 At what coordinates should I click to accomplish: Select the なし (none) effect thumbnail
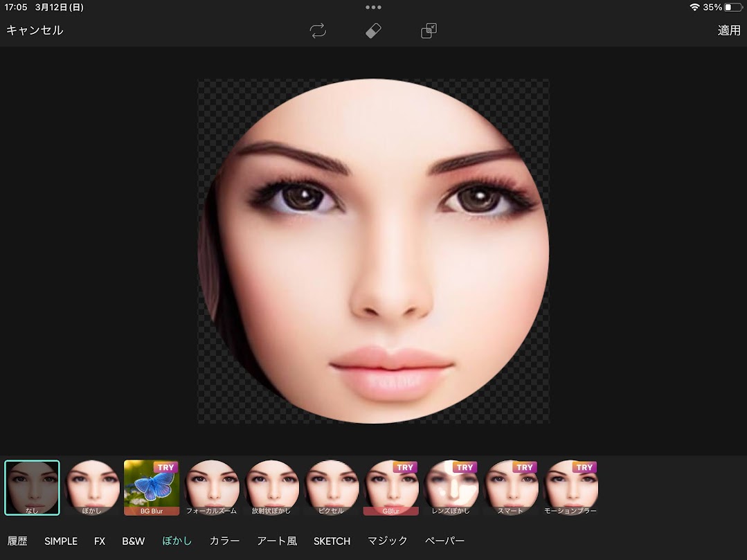coord(33,488)
